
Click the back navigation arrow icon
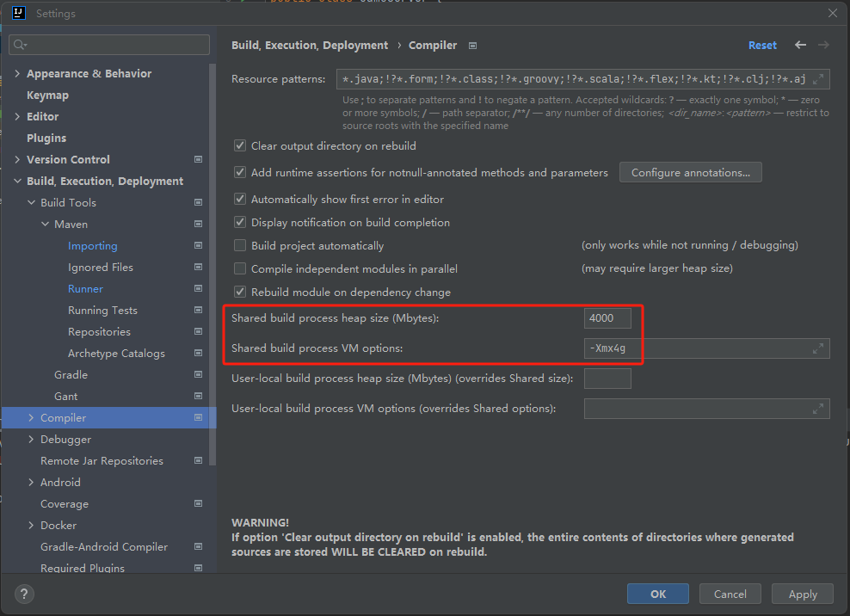[x=801, y=45]
